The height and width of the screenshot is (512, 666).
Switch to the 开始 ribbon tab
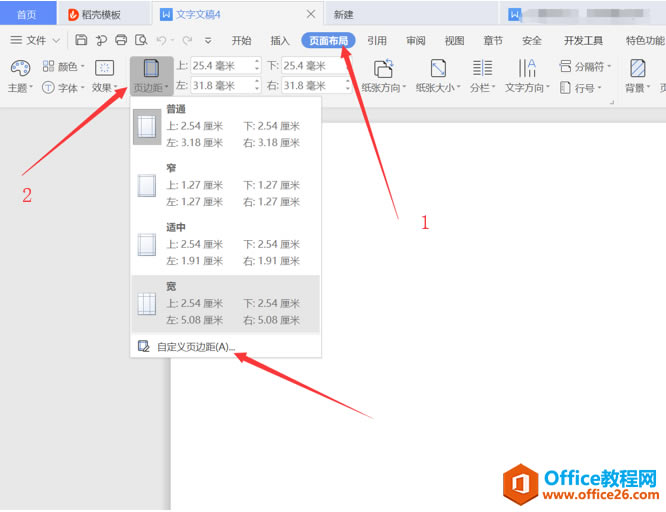(x=241, y=40)
